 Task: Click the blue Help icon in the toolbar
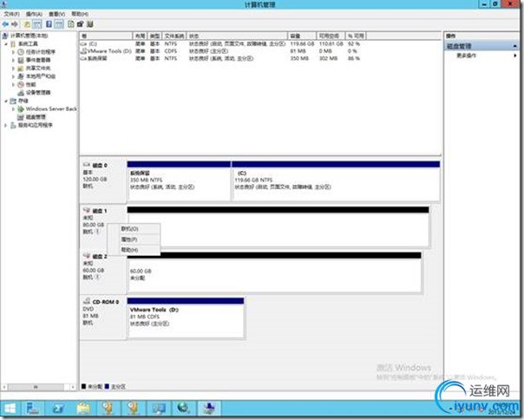coord(49,24)
